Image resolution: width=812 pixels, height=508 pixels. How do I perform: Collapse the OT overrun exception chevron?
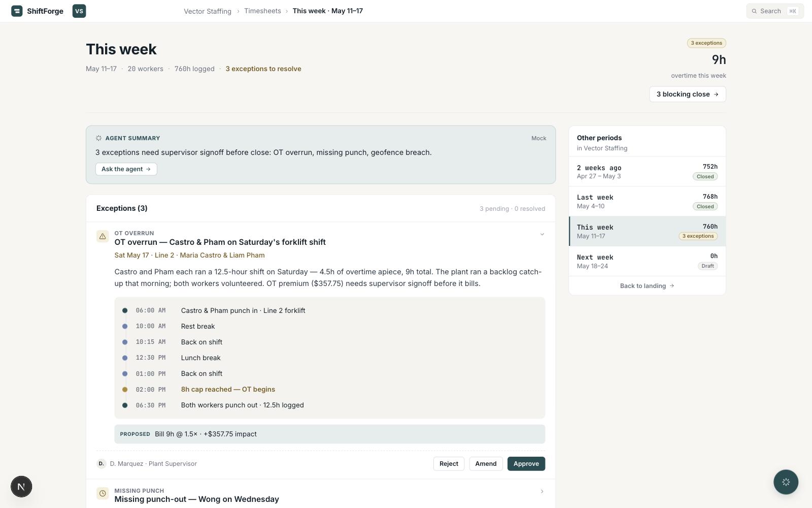click(542, 234)
